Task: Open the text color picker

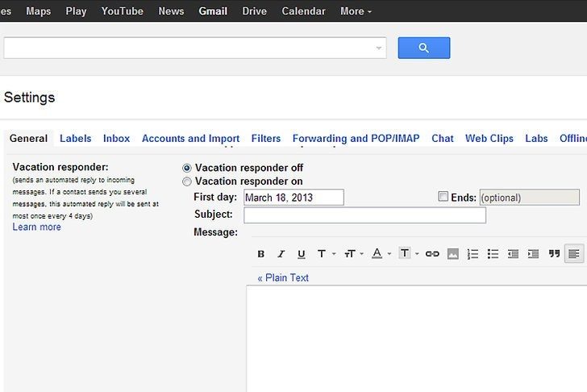Action: pos(380,254)
